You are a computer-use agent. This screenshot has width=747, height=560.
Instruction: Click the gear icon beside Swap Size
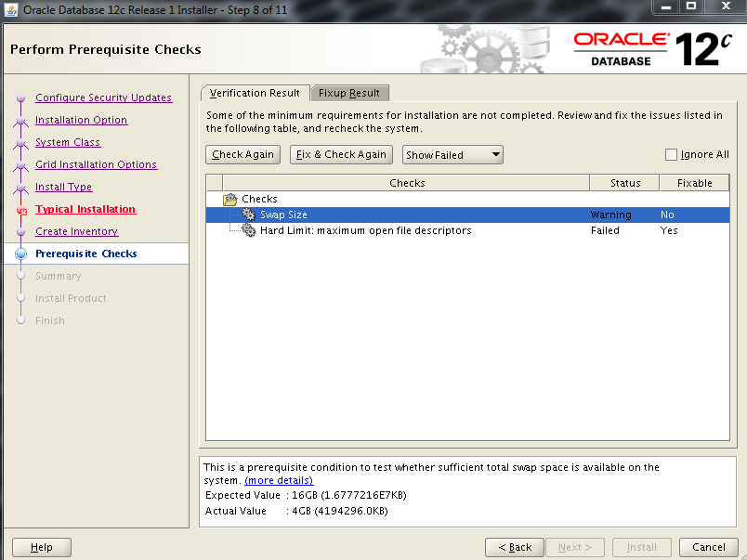tap(248, 215)
